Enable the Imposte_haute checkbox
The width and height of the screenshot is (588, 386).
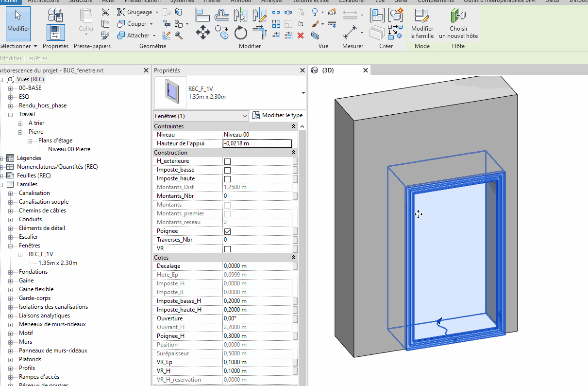coord(227,178)
